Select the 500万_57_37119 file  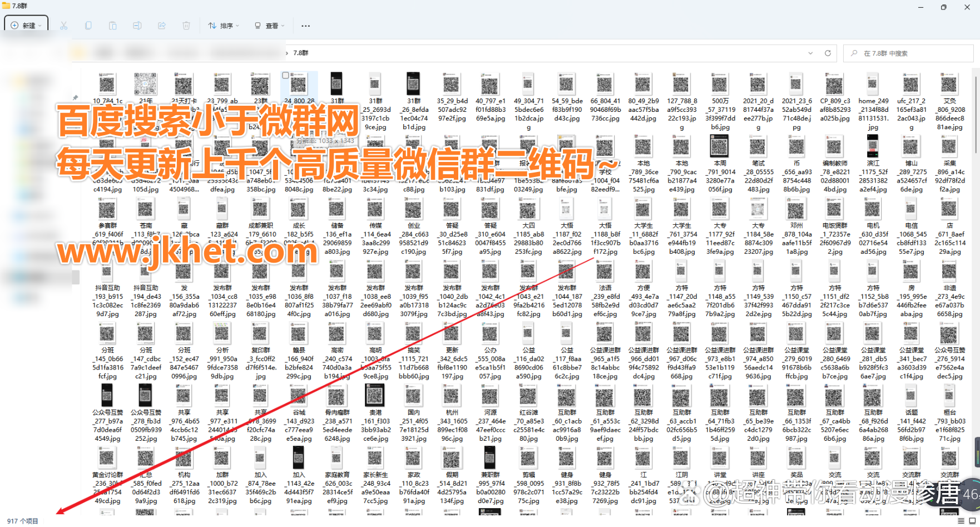point(720,100)
